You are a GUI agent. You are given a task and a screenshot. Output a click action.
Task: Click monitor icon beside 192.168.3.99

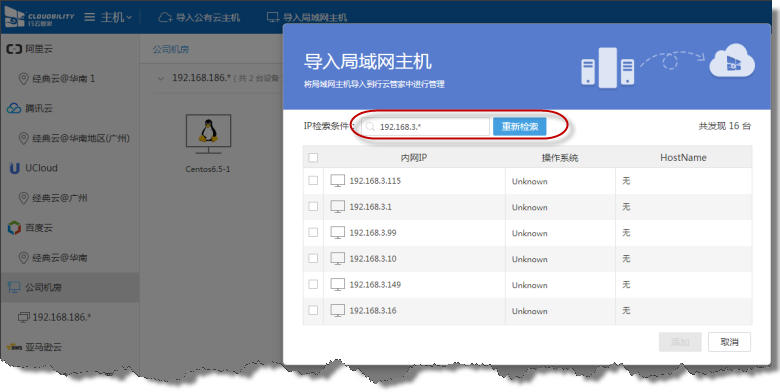tap(338, 232)
